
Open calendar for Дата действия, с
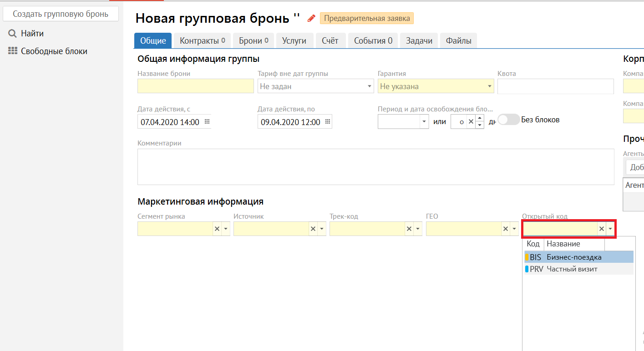tap(207, 122)
